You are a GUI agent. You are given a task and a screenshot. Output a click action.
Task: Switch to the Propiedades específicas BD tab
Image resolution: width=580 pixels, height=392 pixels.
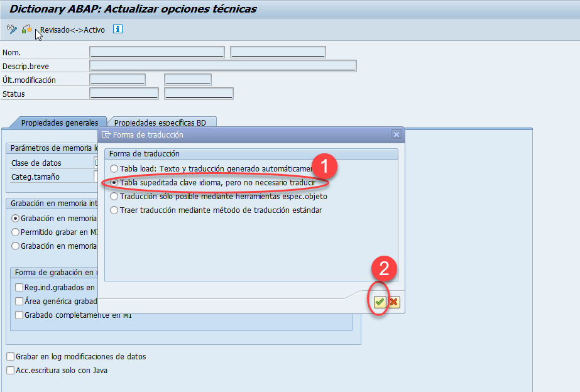[160, 122]
